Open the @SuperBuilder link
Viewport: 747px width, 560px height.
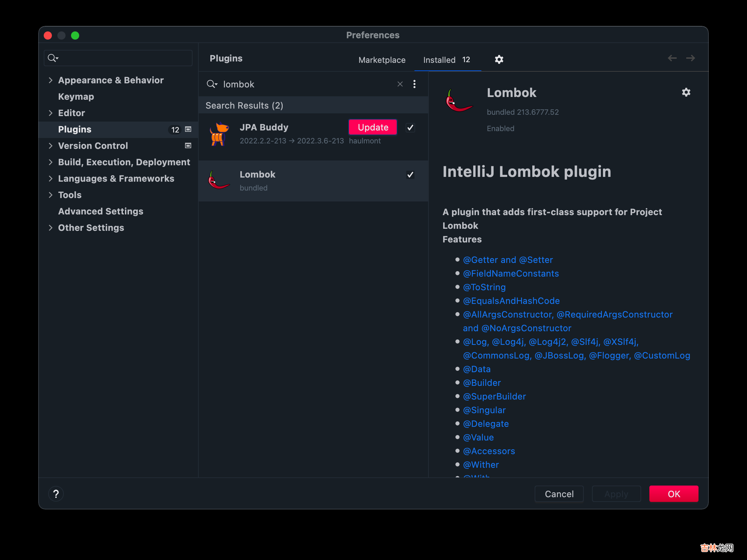click(494, 396)
